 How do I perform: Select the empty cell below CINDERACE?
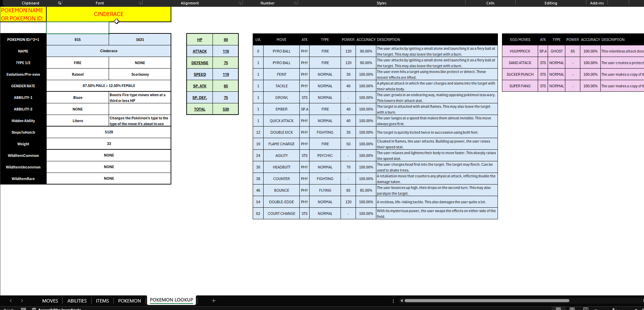[x=78, y=28]
